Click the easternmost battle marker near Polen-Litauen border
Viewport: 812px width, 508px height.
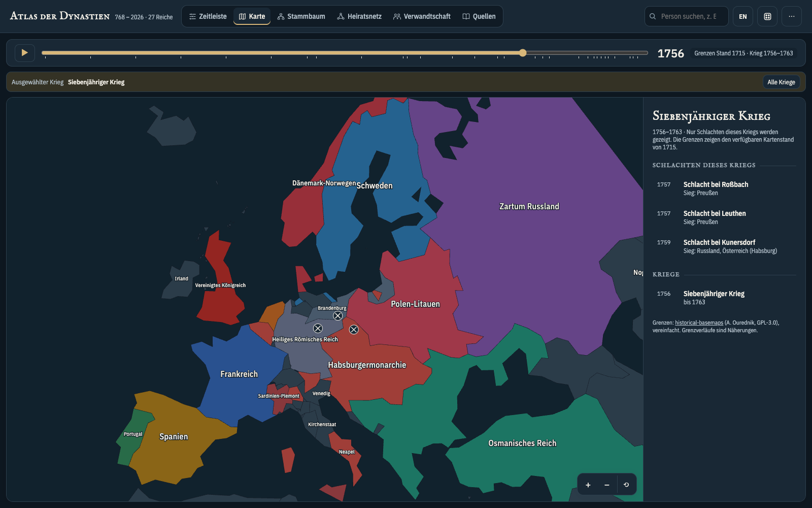[x=354, y=330]
